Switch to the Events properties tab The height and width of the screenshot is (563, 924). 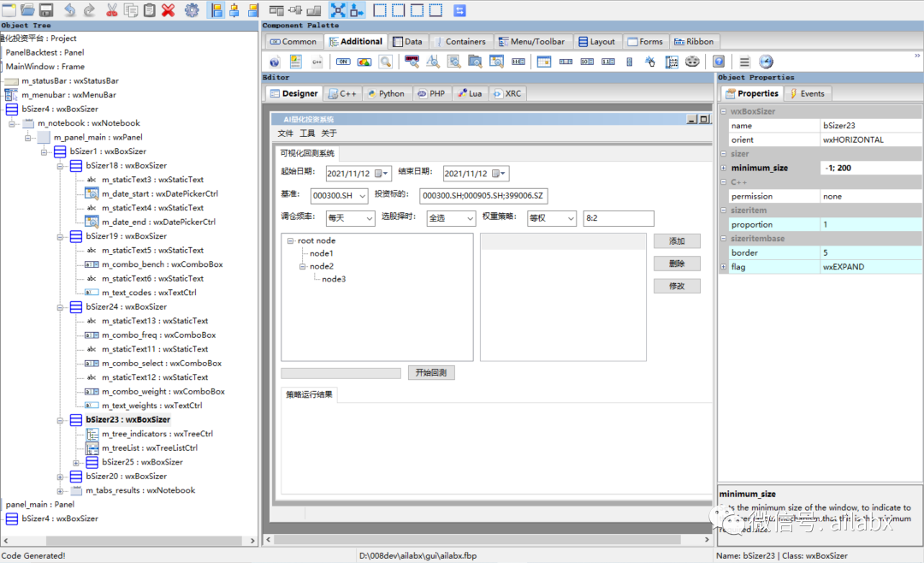tap(808, 94)
